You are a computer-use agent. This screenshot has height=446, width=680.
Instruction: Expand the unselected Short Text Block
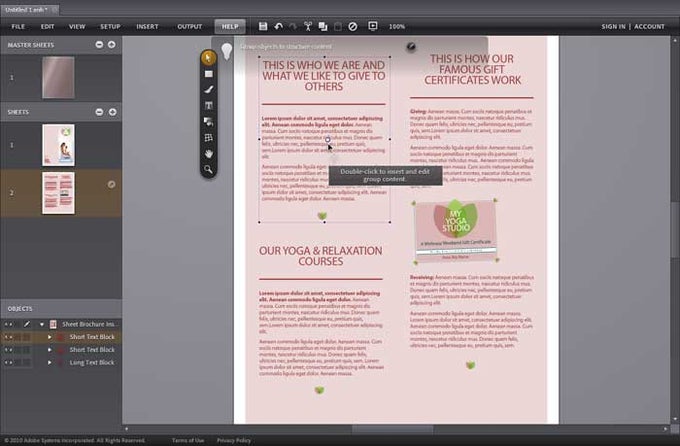click(49, 350)
